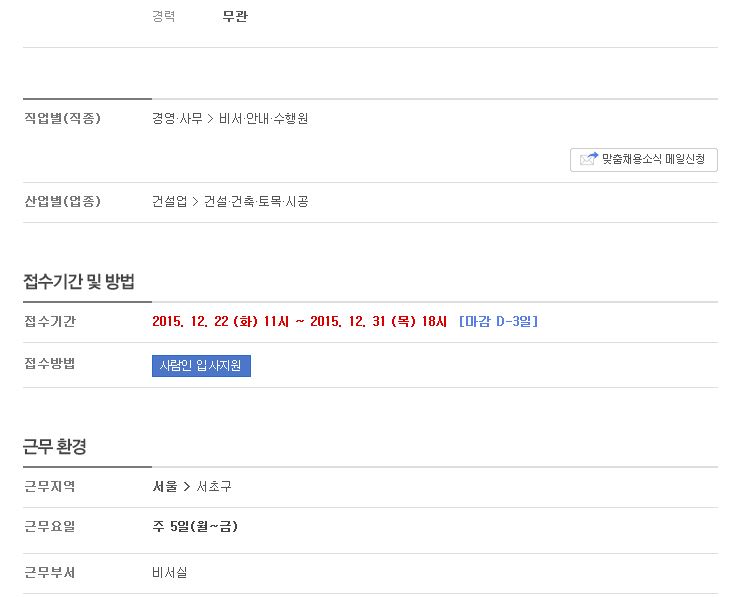Apply via the 사람인 입사지원 button
Screen dimensions: 751x597
point(201,366)
